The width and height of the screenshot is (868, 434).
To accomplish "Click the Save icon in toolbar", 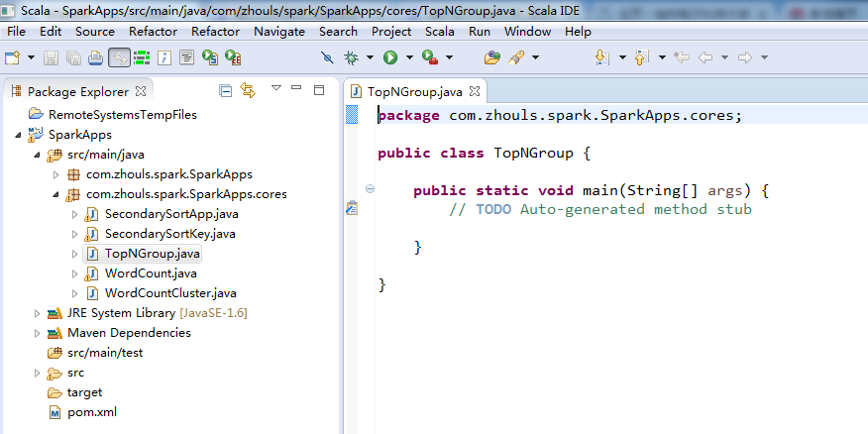I will click(x=51, y=57).
